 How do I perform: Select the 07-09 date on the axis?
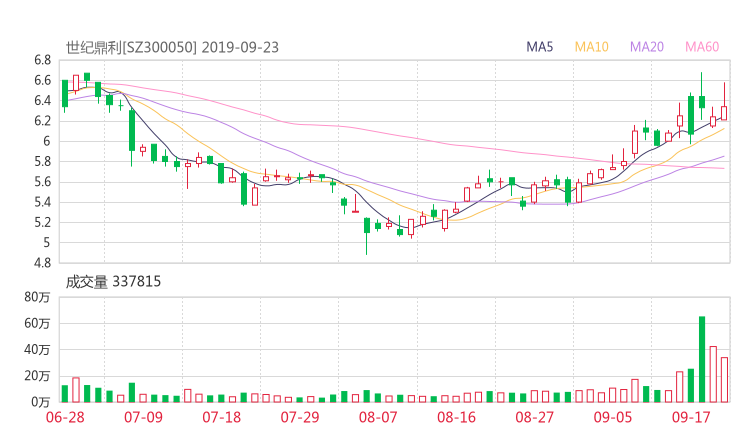[144, 418]
